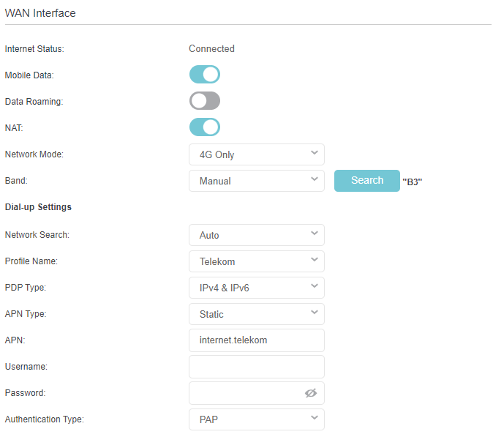Turn off the Mobile Data switch
This screenshot has height=448, width=493.
(x=205, y=74)
